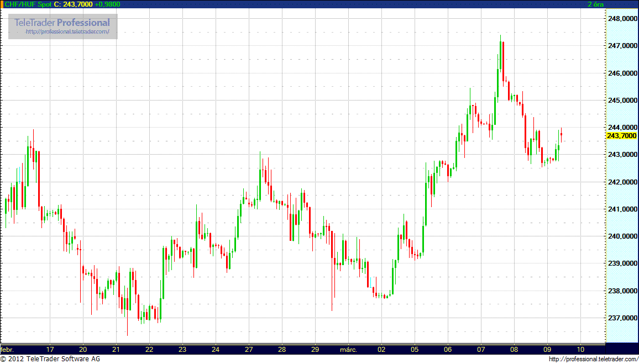This screenshot has width=639, height=364.
Task: Click the yellow 243,7000 current price marker
Action: (x=621, y=136)
